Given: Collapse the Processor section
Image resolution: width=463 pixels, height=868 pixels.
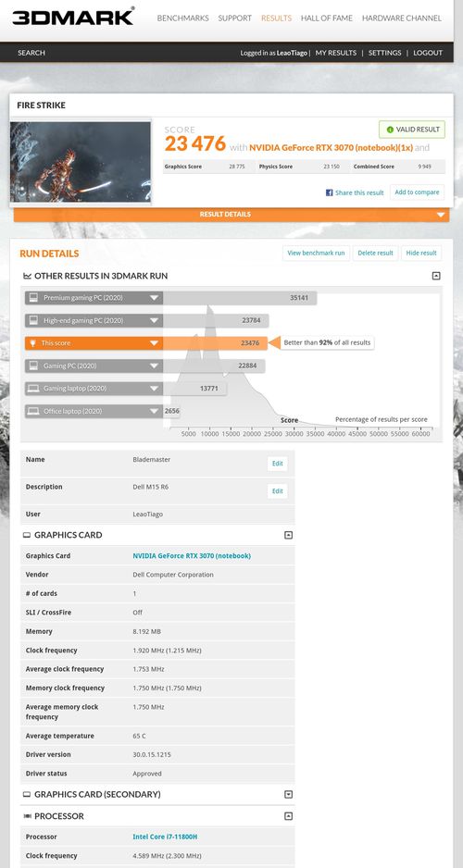Looking at the screenshot, I should [x=288, y=816].
